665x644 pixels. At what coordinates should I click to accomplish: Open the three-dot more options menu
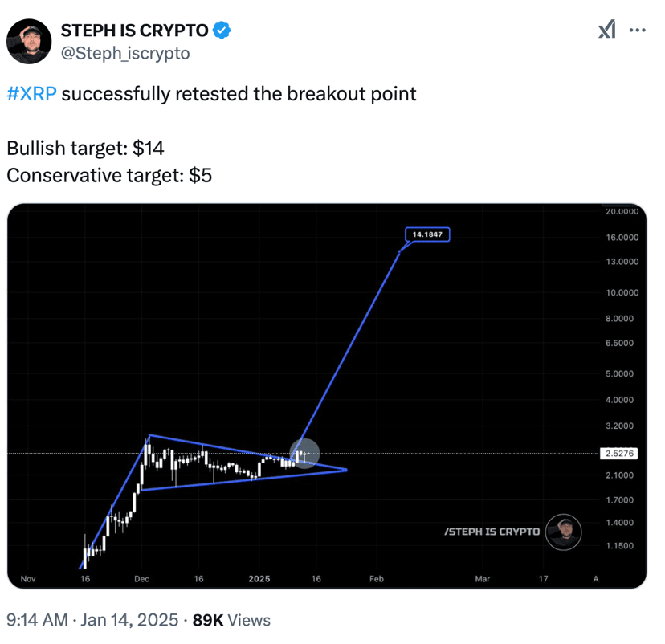(x=637, y=31)
